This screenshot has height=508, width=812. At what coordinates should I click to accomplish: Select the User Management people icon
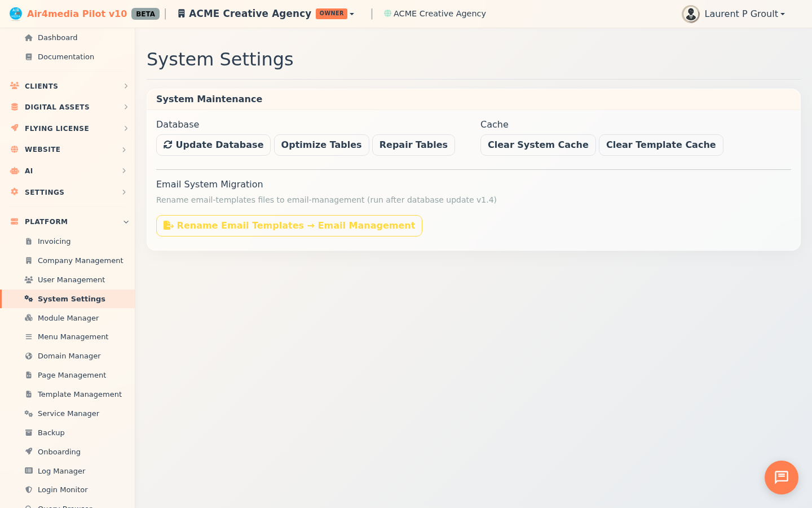(29, 279)
